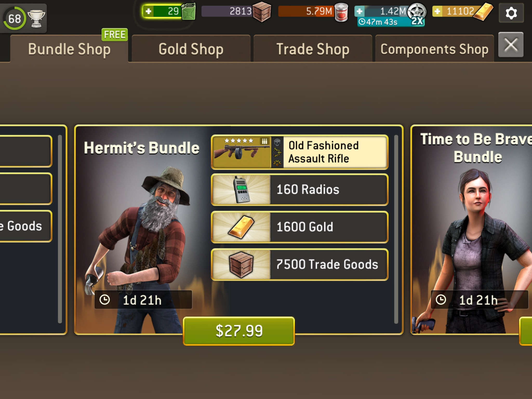Tap the gold bar icon in header
The image size is (532, 399).
point(483,12)
